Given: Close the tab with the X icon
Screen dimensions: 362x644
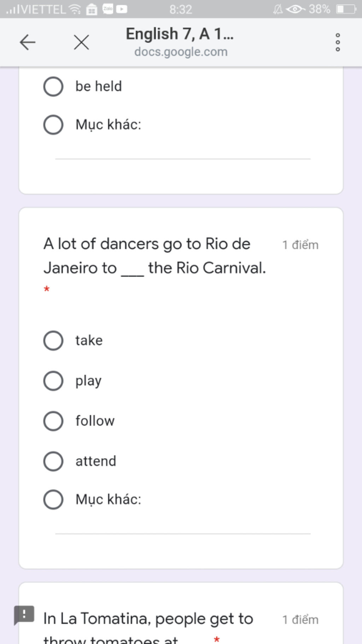Looking at the screenshot, I should [x=81, y=42].
